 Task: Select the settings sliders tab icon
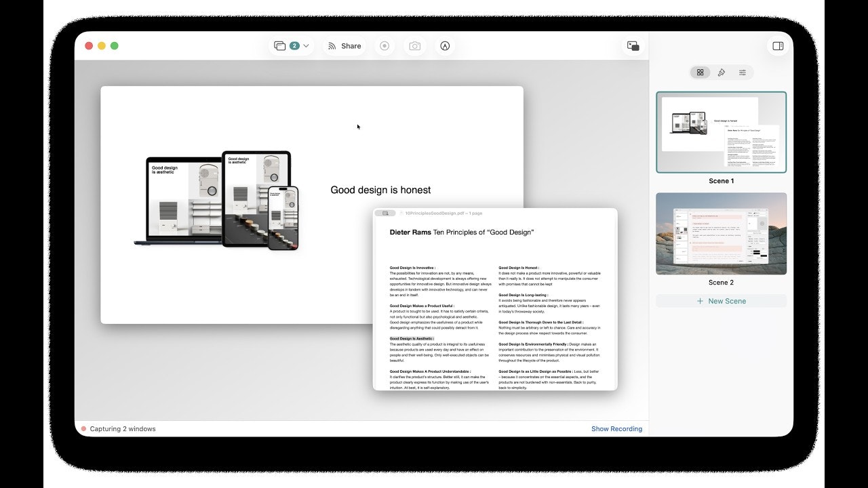point(743,73)
